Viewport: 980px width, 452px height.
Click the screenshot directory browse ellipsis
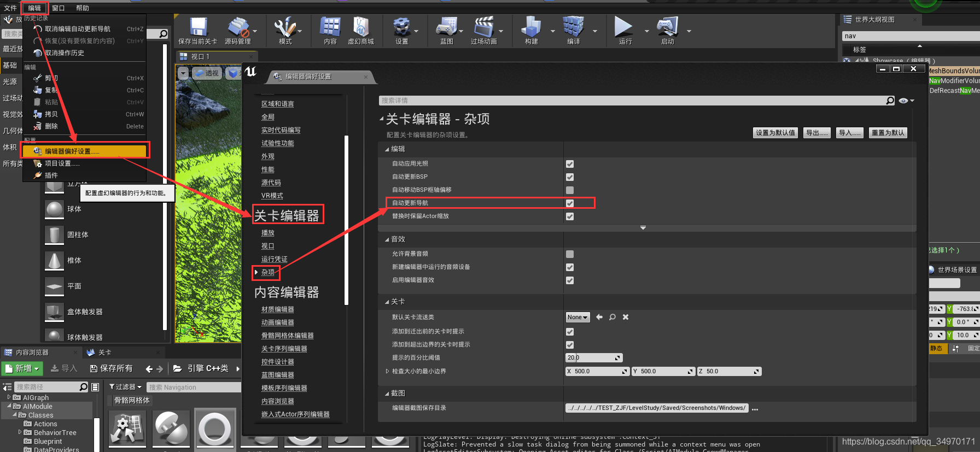click(755, 409)
